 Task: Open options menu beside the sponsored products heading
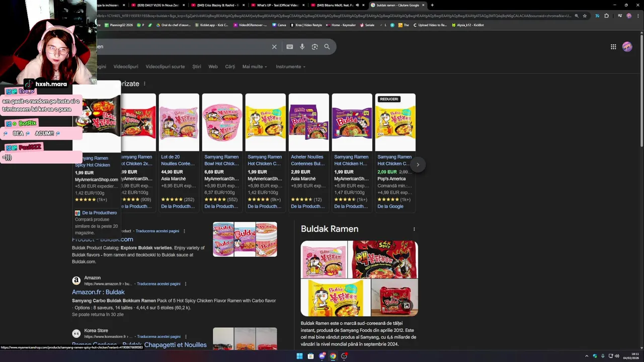(x=144, y=84)
